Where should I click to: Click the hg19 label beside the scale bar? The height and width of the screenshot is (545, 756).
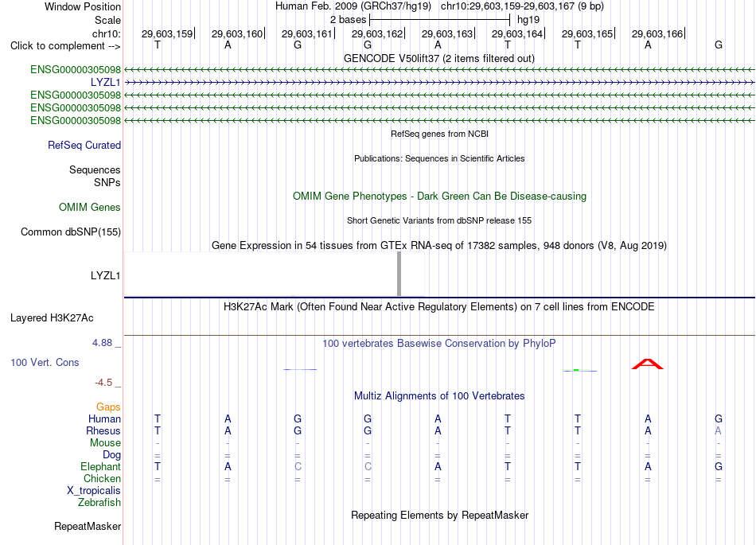point(528,20)
